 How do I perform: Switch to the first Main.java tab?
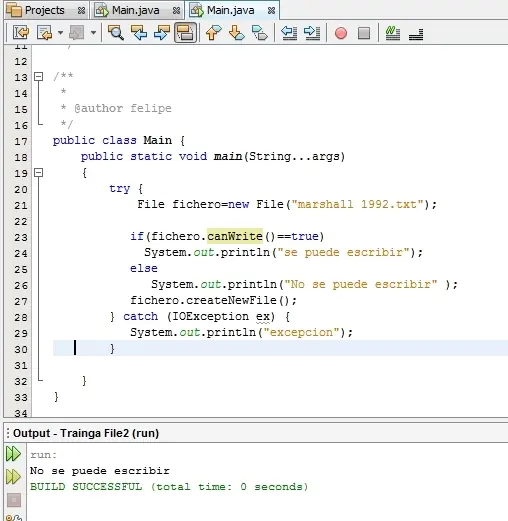coord(135,10)
